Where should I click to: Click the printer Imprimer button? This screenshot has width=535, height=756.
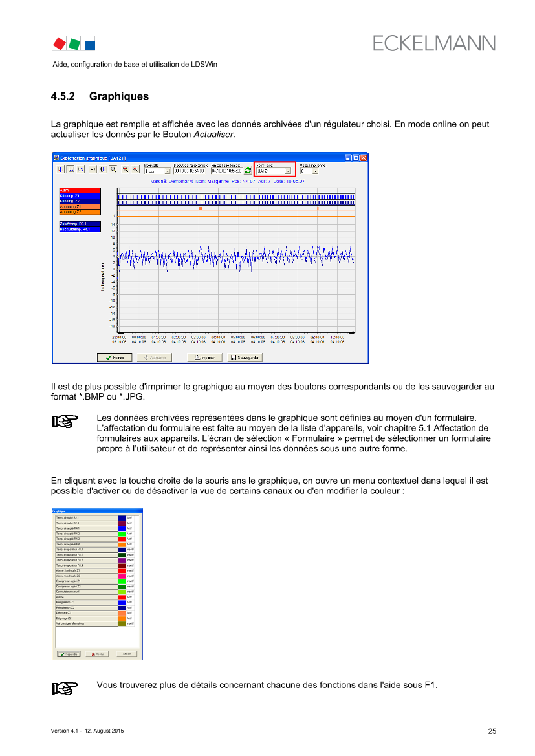tap(205, 357)
